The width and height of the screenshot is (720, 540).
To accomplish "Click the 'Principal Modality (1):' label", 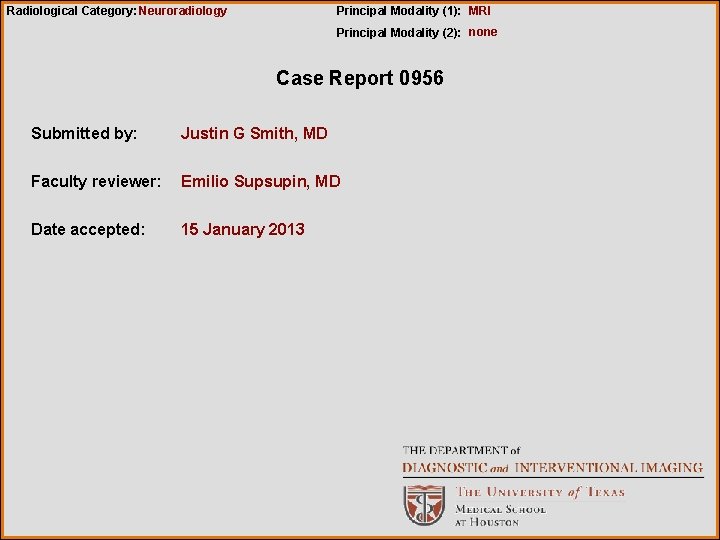I will 398,11.
